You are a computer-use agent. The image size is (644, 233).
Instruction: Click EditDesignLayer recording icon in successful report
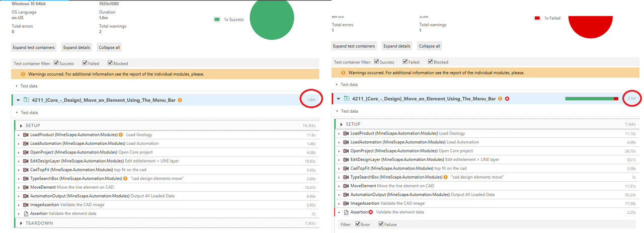click(26, 161)
